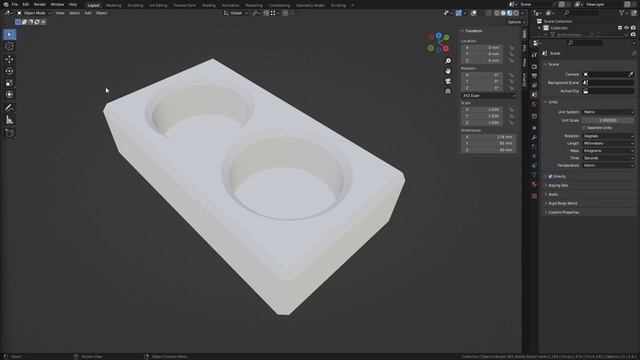640x360 pixels.
Task: Switch to solid viewport shading
Action: [503, 13]
